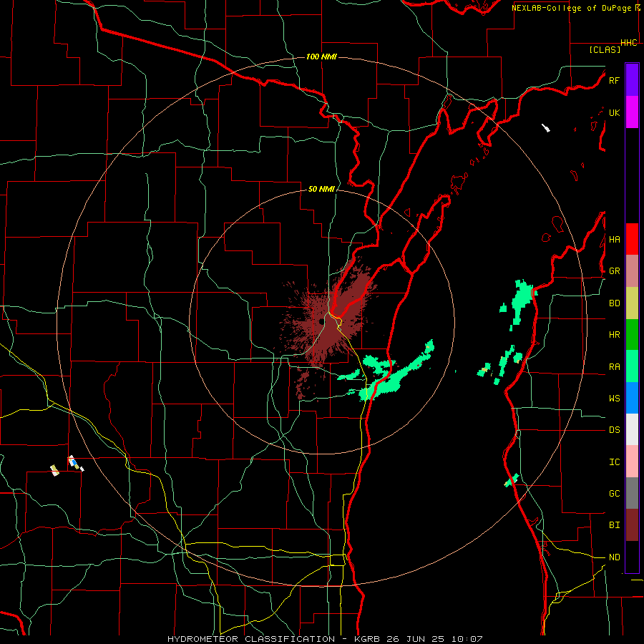644x644 pixels.
Task: Click the black radar site dot
Action: pos(321,321)
